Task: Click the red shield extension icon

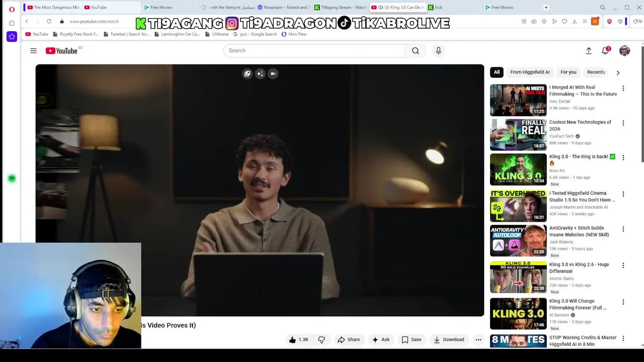Action: [x=609, y=22]
